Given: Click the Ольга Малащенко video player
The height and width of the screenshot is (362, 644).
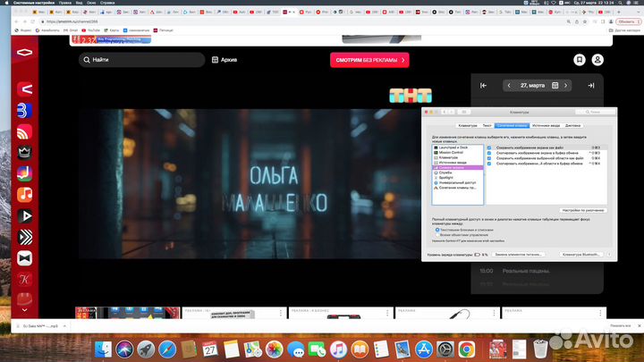Looking at the screenshot, I should coord(250,184).
